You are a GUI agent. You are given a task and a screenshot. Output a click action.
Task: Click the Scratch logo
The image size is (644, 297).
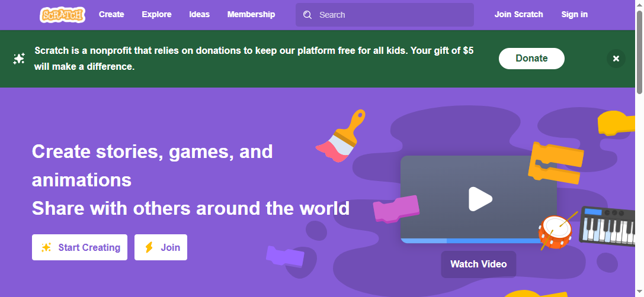[x=62, y=15]
